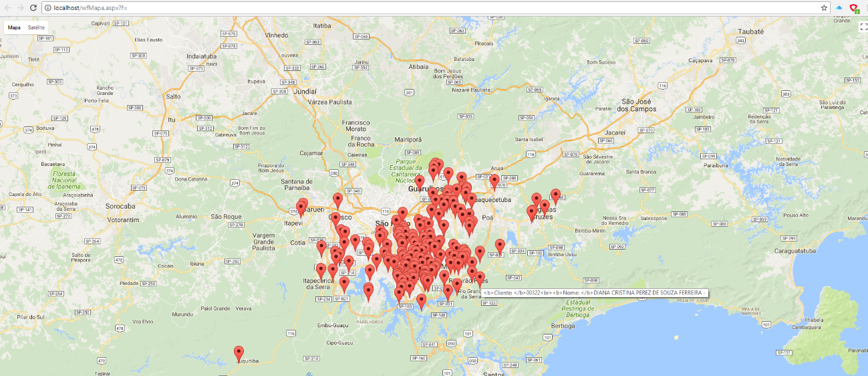Click the Ibiúna town label
This screenshot has width=868, height=376.
click(x=196, y=264)
